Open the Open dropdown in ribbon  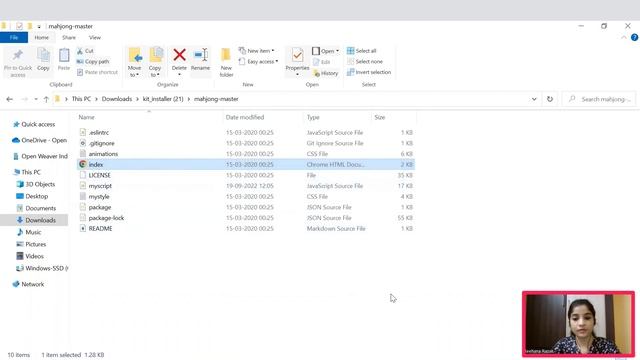pos(326,51)
